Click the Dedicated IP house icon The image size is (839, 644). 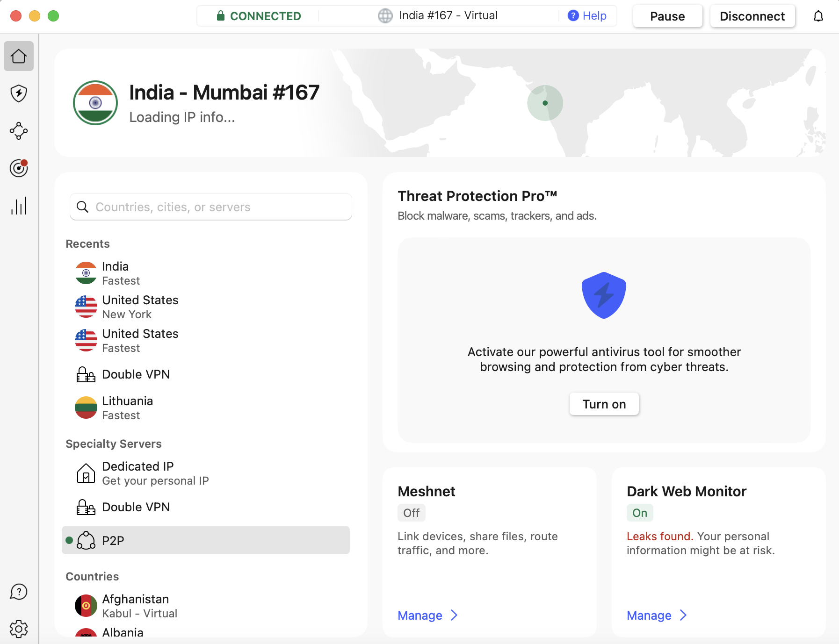click(86, 473)
